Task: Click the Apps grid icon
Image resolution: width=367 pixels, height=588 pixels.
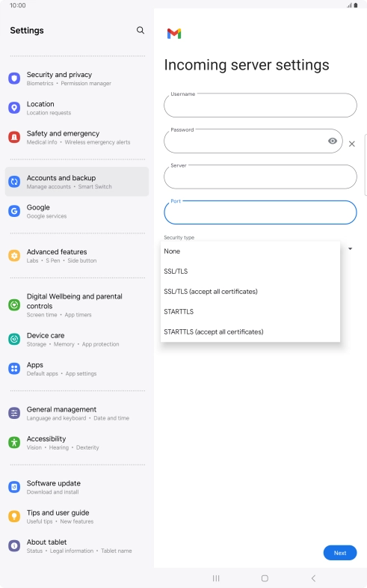Action: click(x=14, y=369)
